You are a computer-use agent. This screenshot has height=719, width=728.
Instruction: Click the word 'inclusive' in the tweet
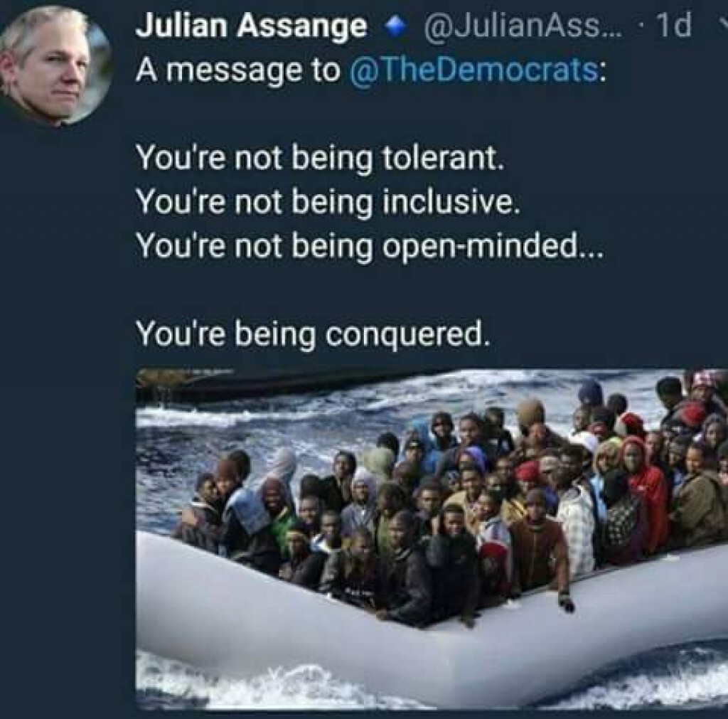446,203
